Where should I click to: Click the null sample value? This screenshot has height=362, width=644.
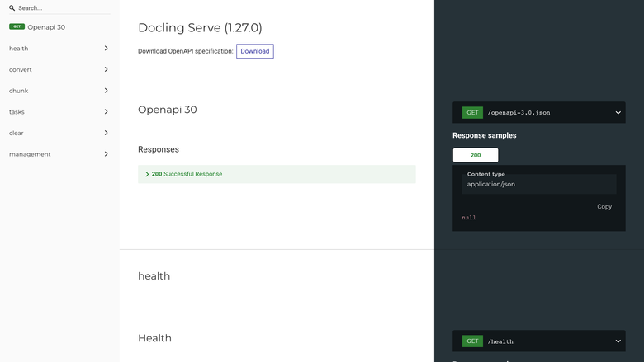[469, 218]
